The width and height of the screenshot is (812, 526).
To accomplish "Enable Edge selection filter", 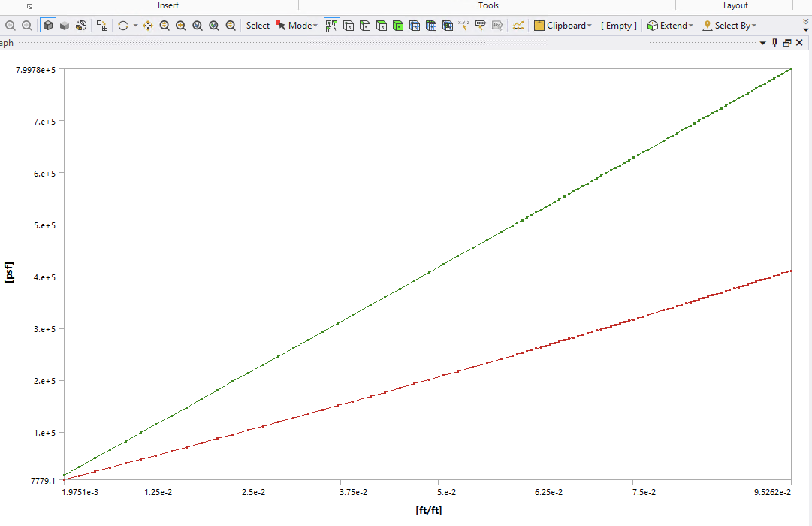I will coord(365,26).
